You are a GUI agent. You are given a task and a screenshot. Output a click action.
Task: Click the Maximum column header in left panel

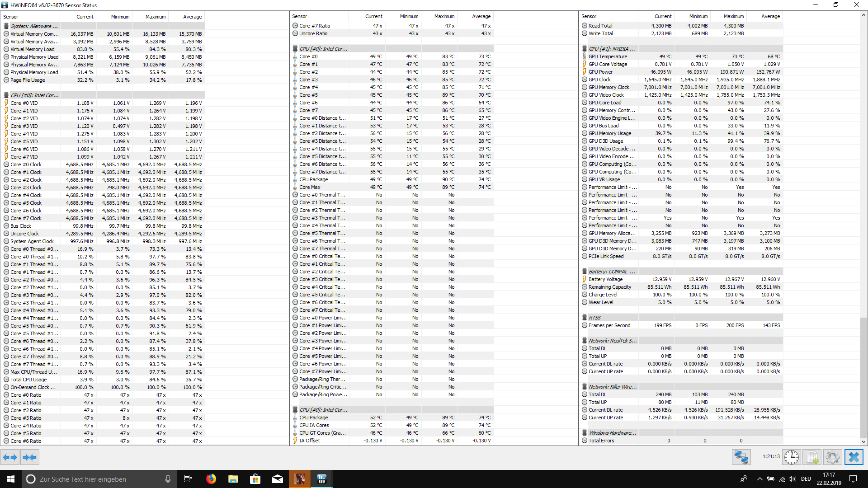point(155,17)
